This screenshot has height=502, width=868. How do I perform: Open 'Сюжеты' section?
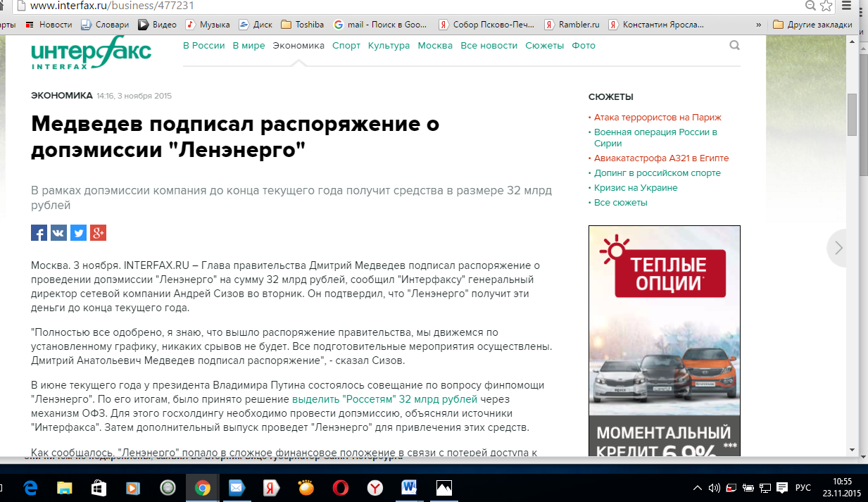coord(545,46)
